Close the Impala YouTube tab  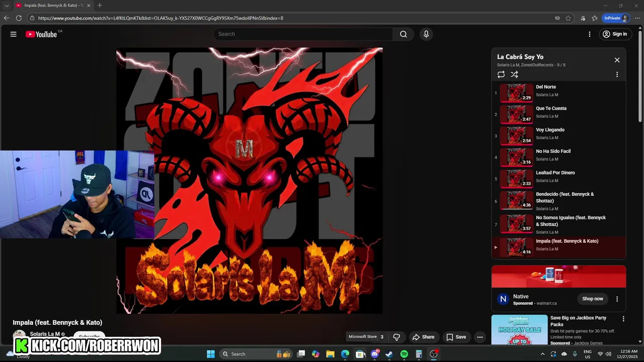click(x=89, y=6)
